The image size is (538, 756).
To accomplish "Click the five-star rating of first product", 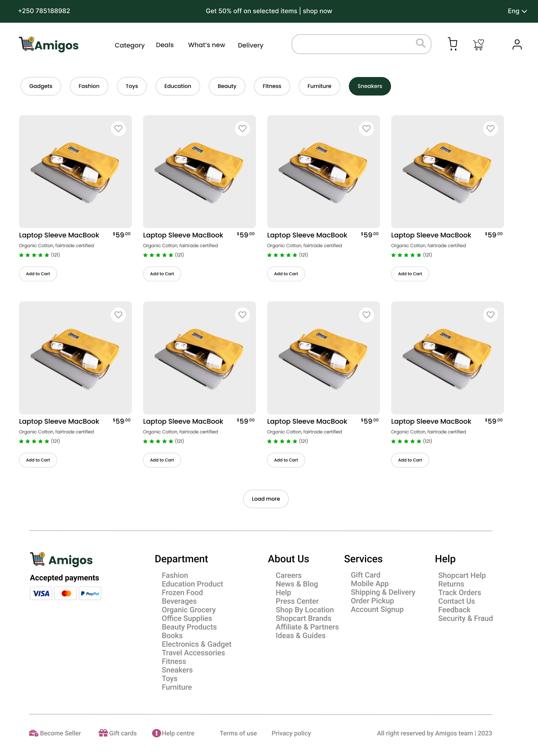I will pyautogui.click(x=34, y=255).
